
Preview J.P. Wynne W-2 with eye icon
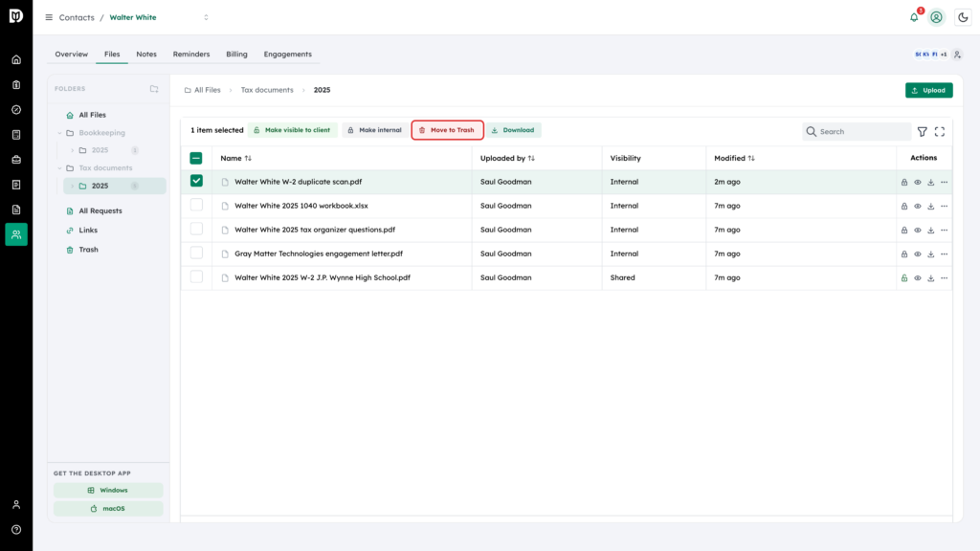[918, 278]
